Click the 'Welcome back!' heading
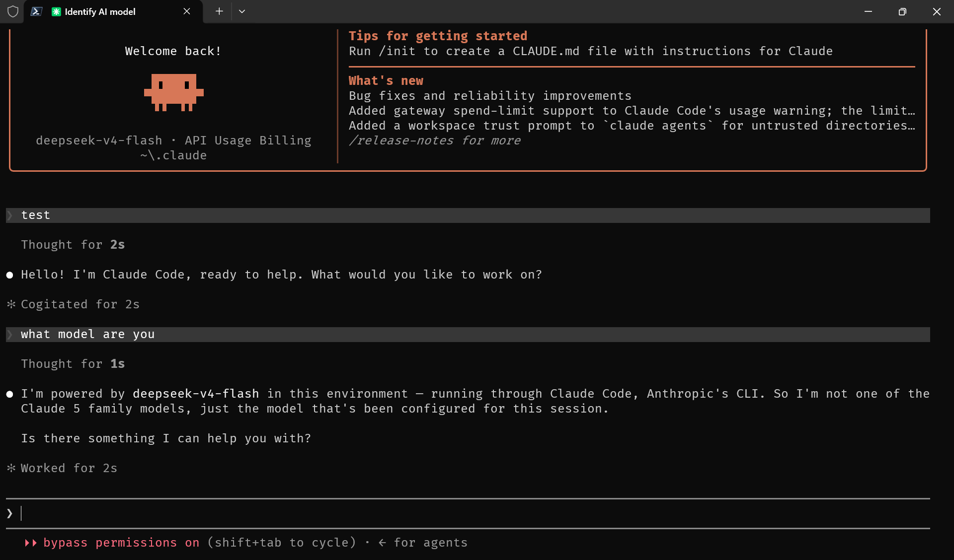 coord(173,51)
